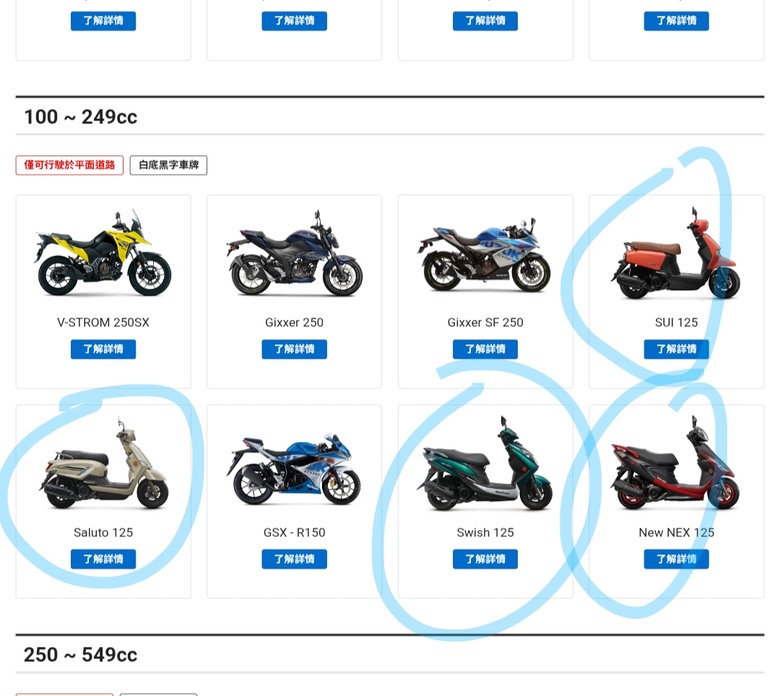Click 了解詳情 button under V-STROM 250SX

[x=103, y=349]
